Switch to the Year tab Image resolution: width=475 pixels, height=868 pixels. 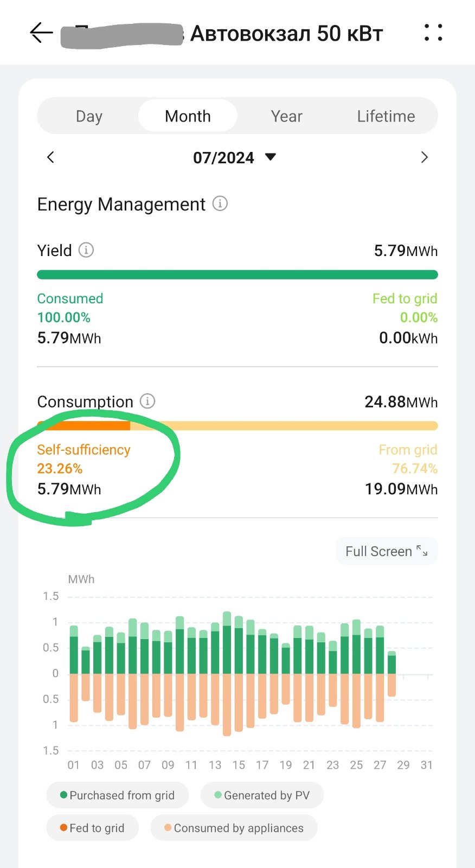click(286, 116)
